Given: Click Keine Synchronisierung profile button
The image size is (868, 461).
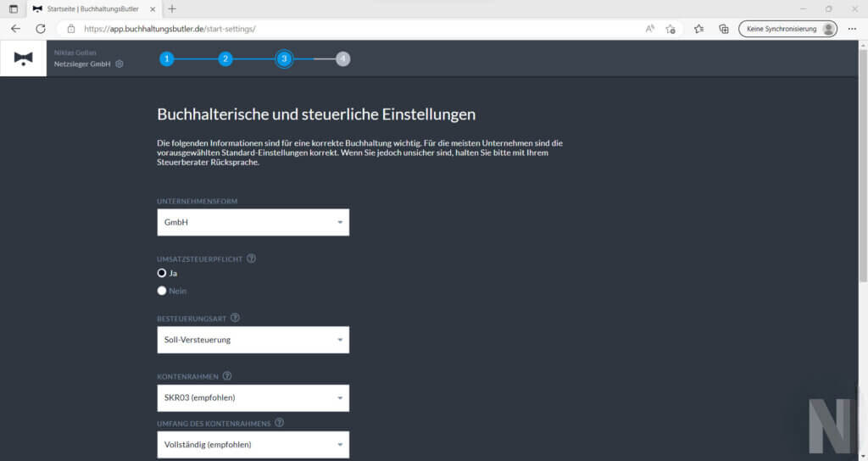Looking at the screenshot, I should [x=787, y=29].
